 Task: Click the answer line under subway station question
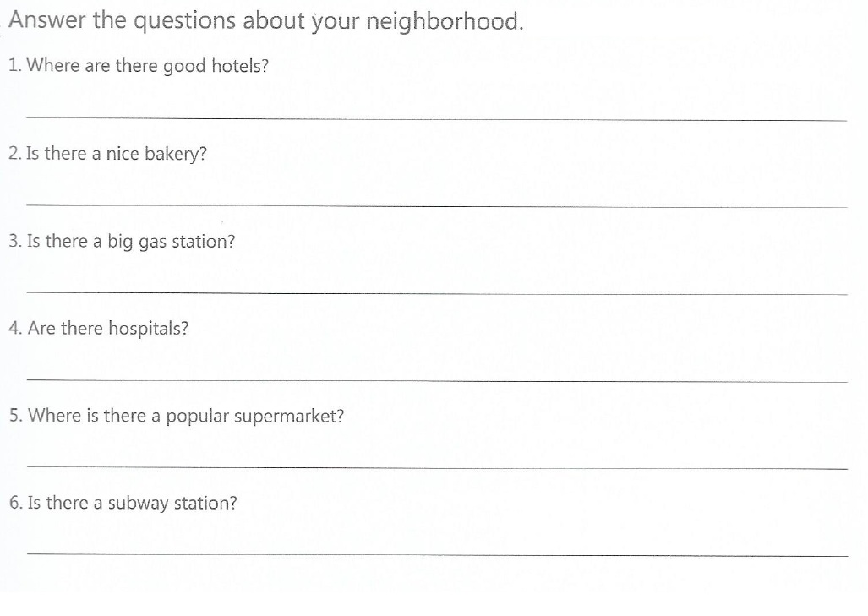click(x=437, y=554)
